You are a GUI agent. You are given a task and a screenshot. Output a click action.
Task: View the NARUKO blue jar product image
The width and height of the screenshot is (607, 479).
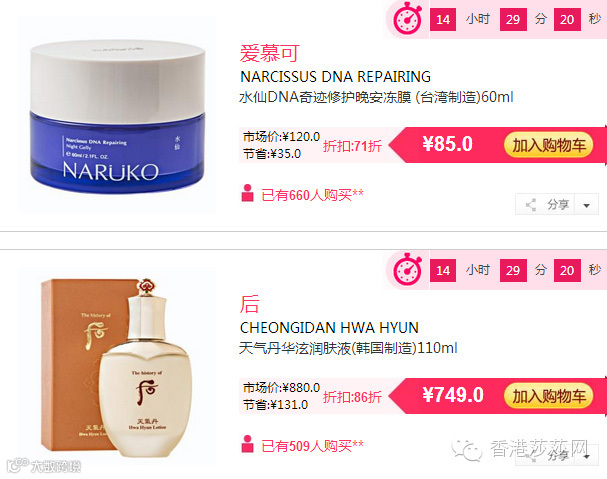click(x=117, y=116)
